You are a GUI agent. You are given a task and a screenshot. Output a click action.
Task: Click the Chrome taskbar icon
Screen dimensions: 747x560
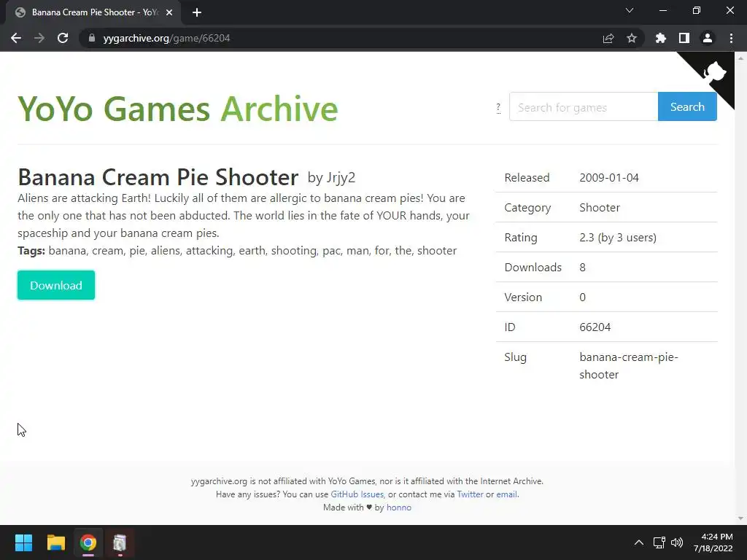(88, 542)
